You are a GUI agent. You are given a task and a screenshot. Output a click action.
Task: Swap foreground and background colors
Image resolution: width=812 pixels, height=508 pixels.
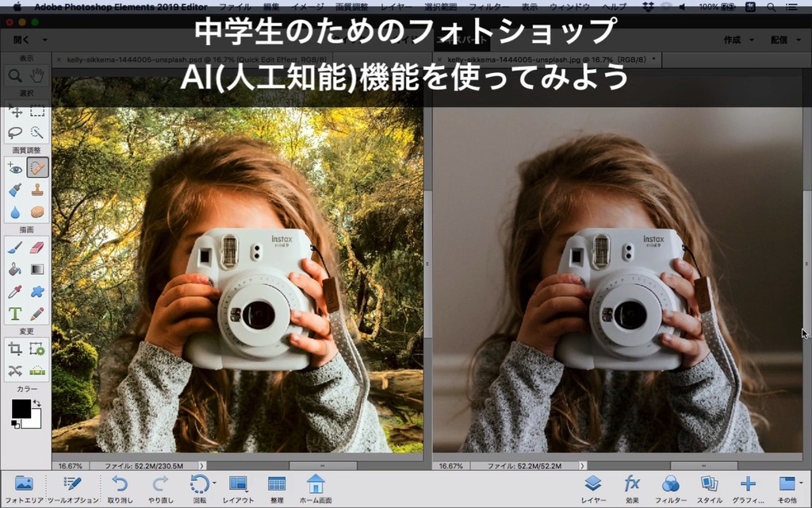36,402
